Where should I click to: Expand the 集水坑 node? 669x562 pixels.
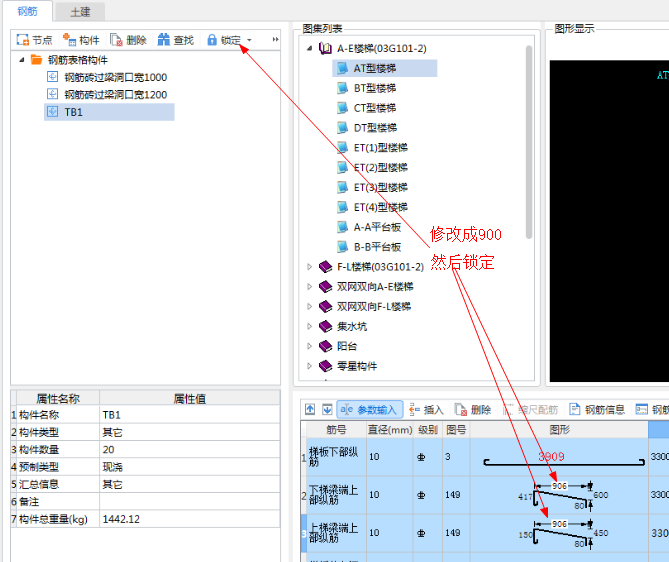pyautogui.click(x=310, y=326)
